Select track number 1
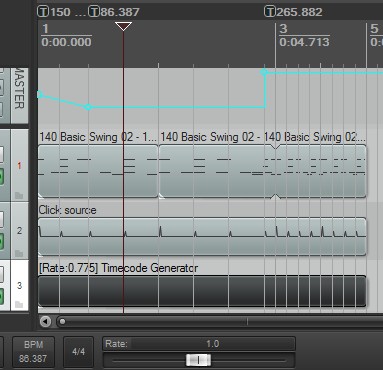This screenshot has height=370, width=383. click(19, 165)
